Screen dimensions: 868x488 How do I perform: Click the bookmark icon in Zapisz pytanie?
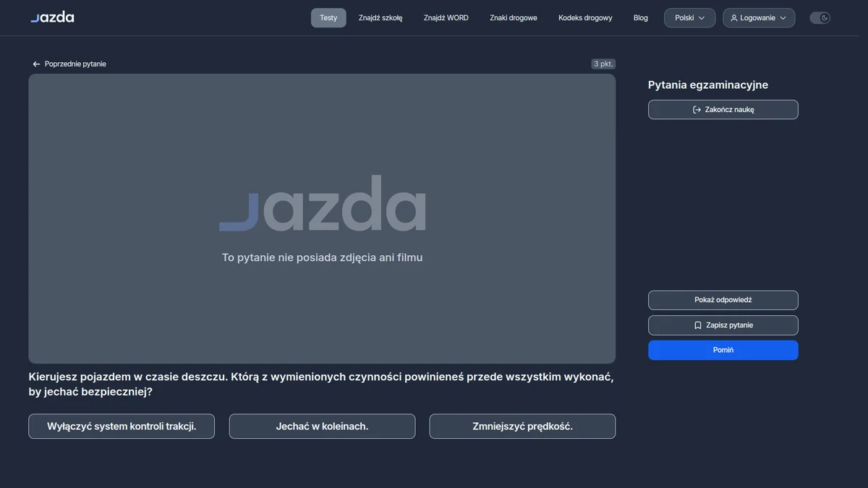[x=698, y=325]
